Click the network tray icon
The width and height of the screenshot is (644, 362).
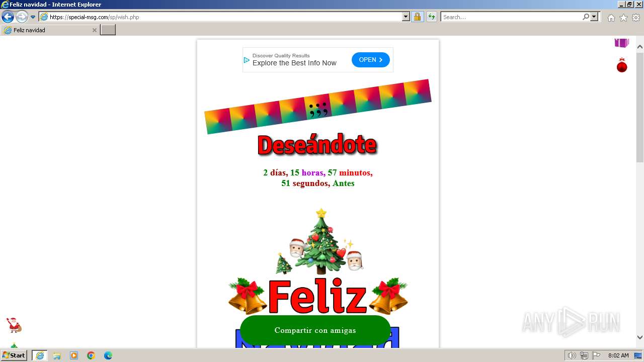coord(584,355)
